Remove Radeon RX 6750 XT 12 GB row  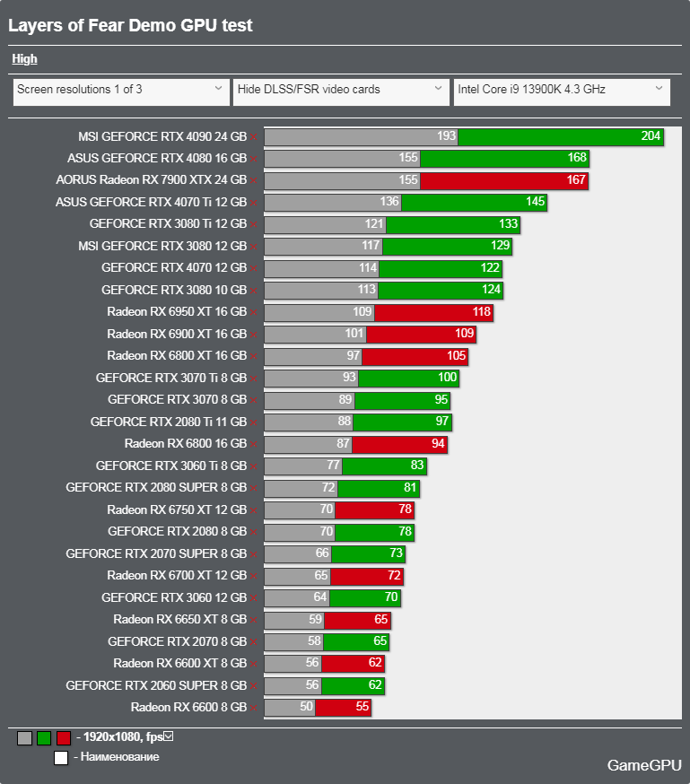(254, 510)
